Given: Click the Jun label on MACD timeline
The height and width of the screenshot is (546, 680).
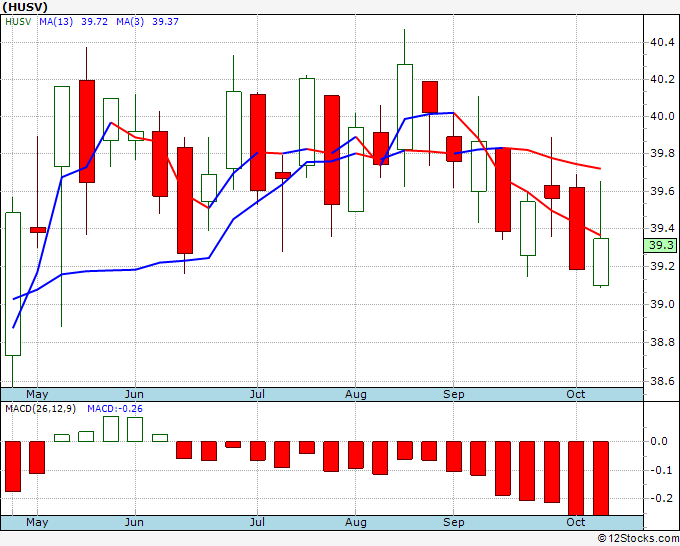Looking at the screenshot, I should 134,522.
